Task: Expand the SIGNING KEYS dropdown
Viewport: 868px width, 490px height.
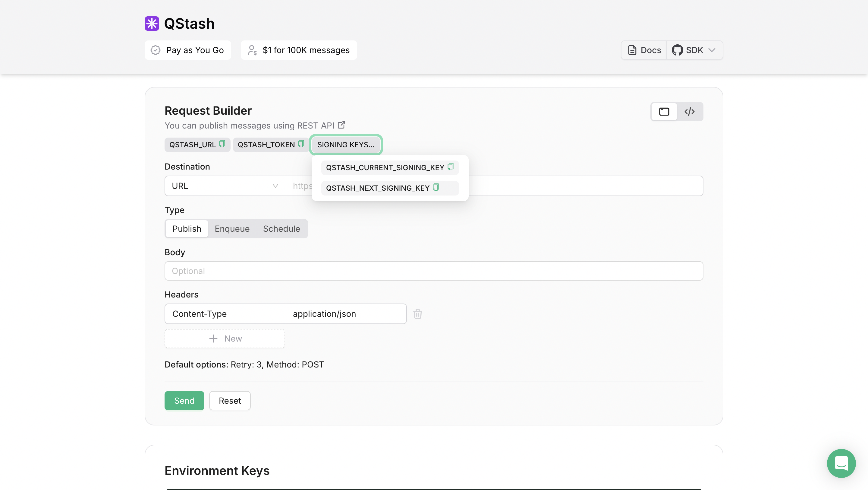Action: tap(346, 144)
